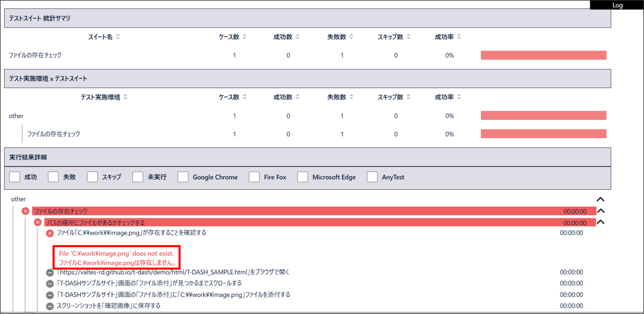The width and height of the screenshot is (644, 314).
Task: Click ファイルの存在チェック in suite summary table
Action: coord(35,55)
